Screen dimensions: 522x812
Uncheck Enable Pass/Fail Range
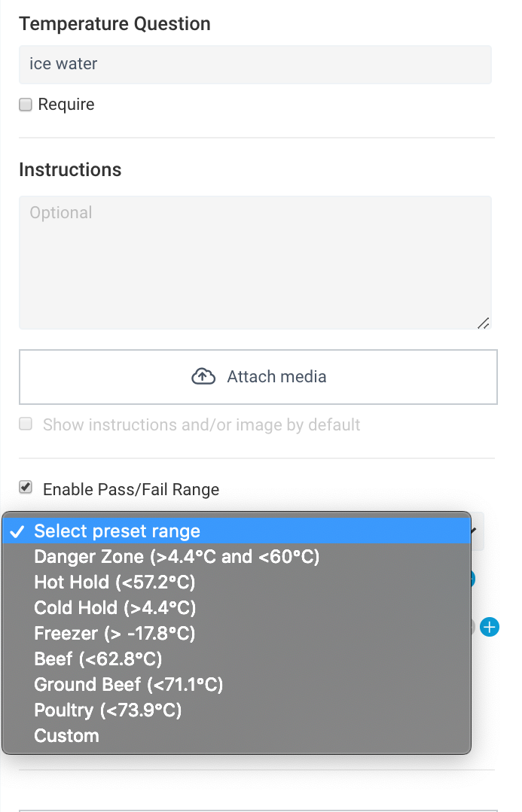click(25, 488)
